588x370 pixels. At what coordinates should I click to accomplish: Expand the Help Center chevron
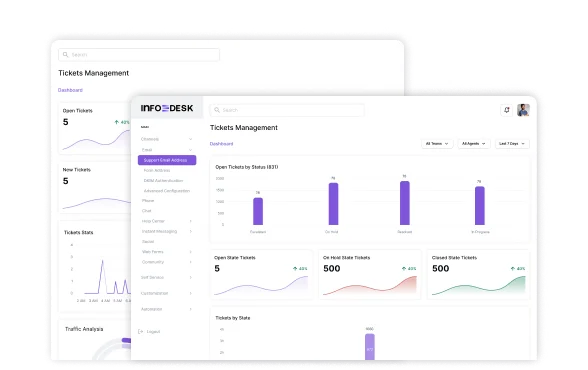coord(190,221)
